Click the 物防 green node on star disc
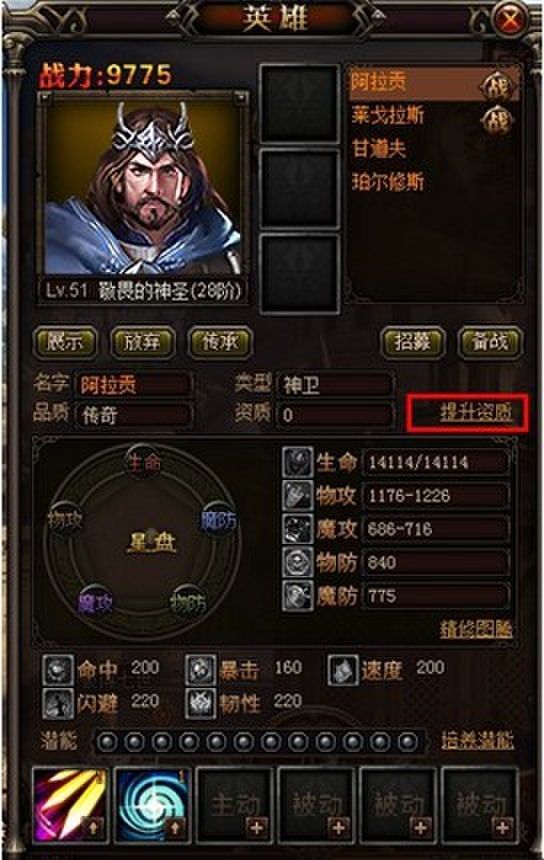 click(188, 602)
